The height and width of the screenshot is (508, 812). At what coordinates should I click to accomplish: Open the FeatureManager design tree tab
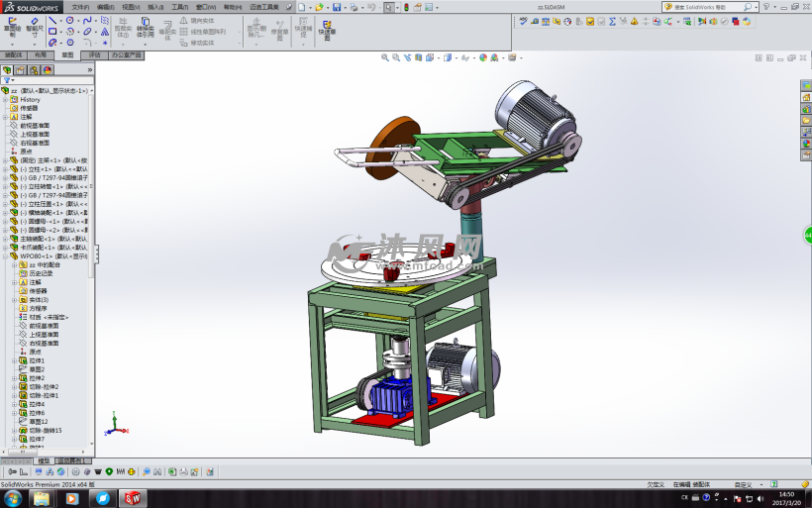pyautogui.click(x=7, y=70)
